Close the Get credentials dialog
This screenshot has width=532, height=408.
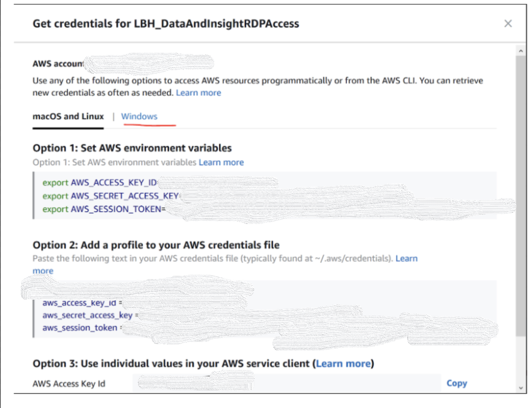coord(508,23)
